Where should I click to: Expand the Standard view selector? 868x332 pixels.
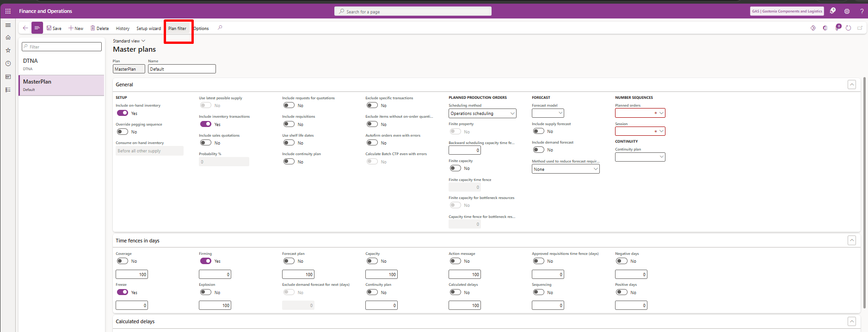[x=129, y=41]
